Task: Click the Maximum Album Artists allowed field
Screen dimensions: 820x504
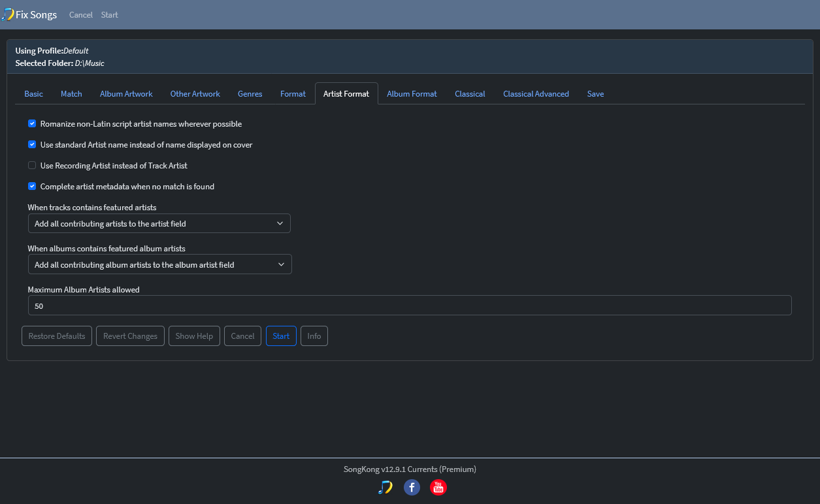Action: (x=410, y=306)
